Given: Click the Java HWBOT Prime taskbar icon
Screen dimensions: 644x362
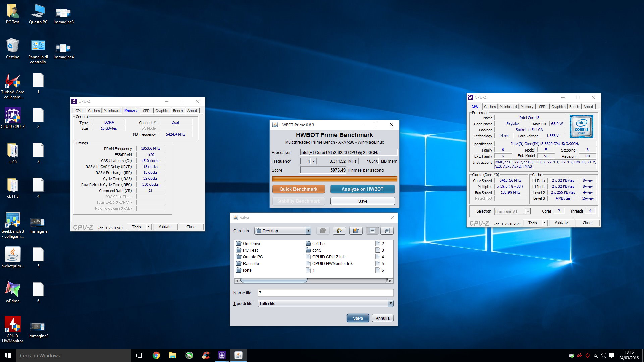Looking at the screenshot, I should coord(238,355).
